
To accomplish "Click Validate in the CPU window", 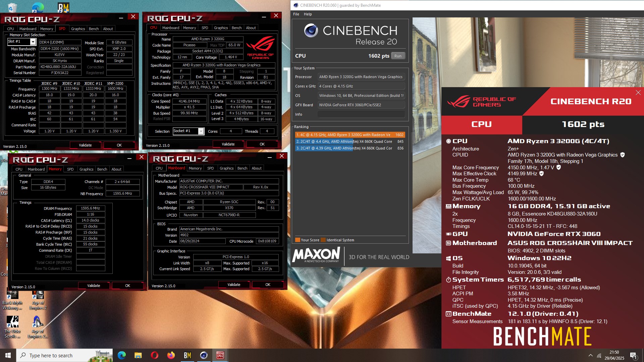I will pos(228,144).
